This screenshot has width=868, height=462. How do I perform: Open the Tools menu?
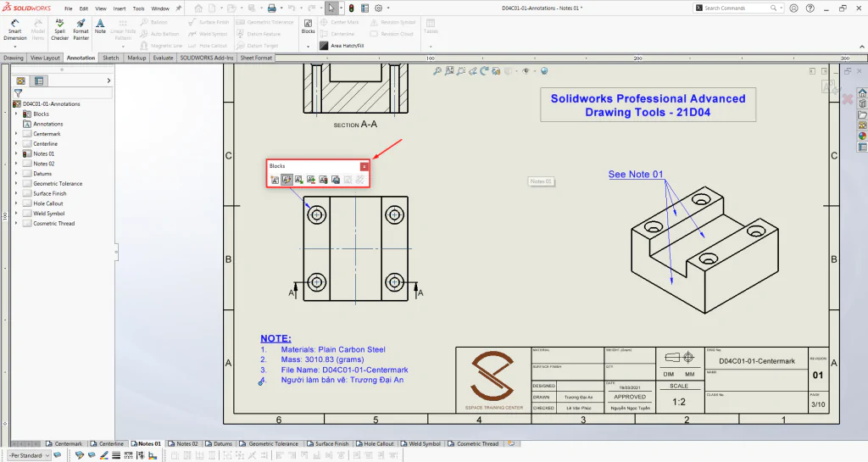tap(138, 8)
